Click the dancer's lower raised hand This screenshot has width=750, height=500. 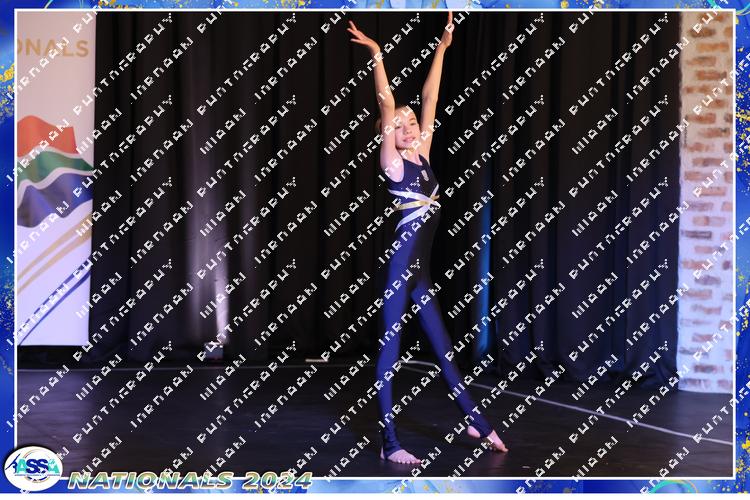pyautogui.click(x=355, y=32)
